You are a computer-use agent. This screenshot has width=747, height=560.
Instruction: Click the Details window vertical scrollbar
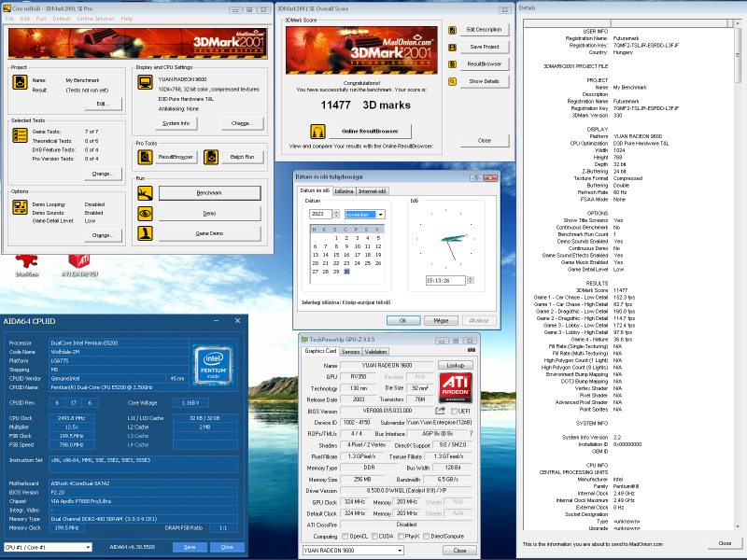coord(737,276)
